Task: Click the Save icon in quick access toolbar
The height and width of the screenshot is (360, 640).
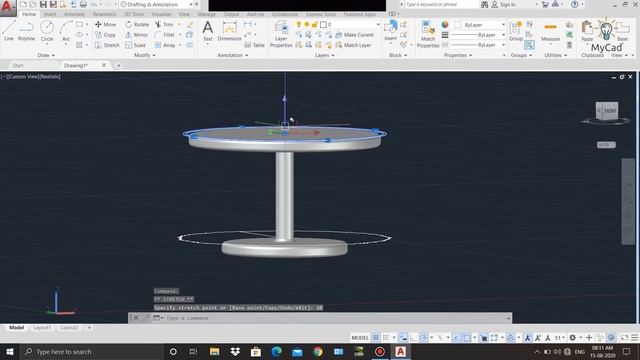Action: click(x=43, y=4)
